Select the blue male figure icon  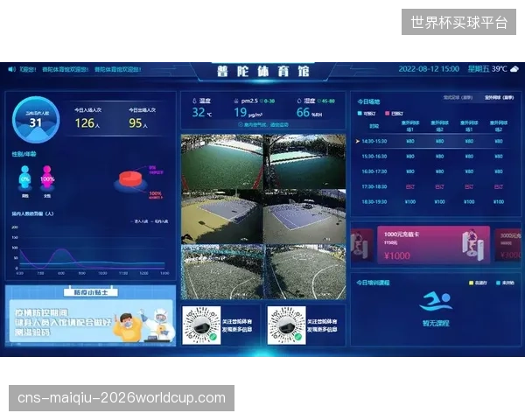24,178
